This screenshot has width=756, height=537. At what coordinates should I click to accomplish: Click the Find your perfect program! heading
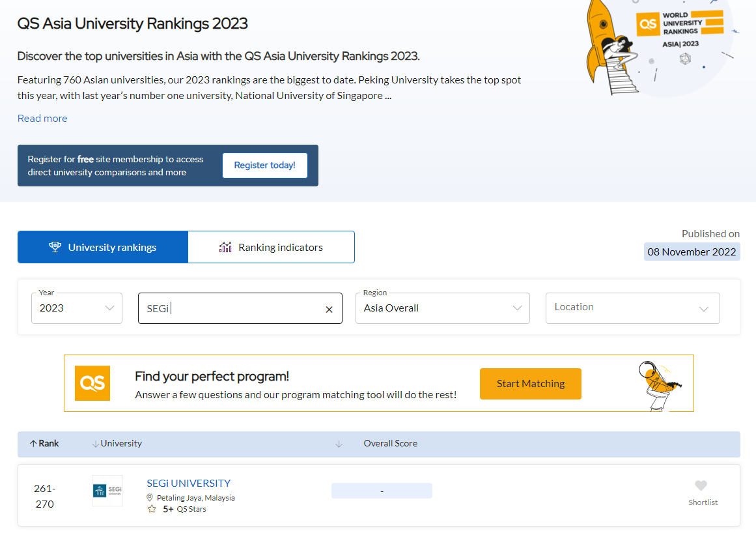(x=212, y=376)
